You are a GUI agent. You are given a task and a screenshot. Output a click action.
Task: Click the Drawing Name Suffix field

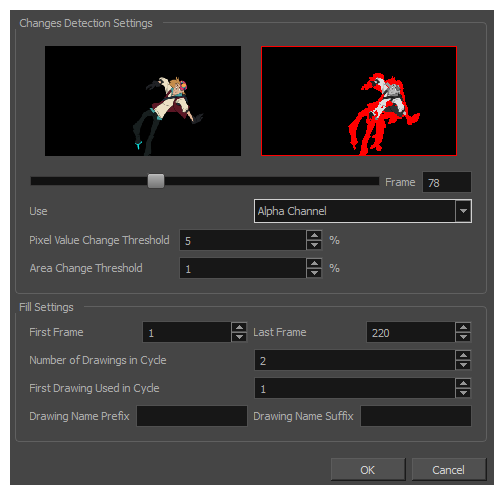(416, 416)
